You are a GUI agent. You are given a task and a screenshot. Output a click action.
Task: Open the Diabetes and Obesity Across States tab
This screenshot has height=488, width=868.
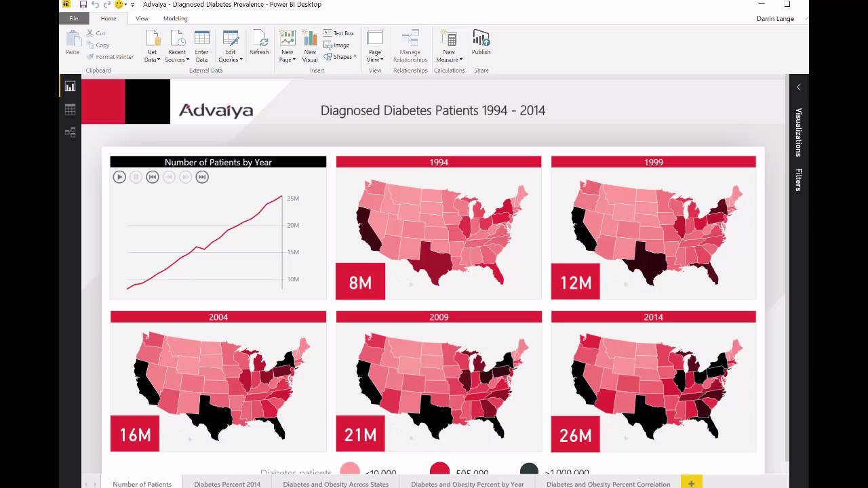336,483
